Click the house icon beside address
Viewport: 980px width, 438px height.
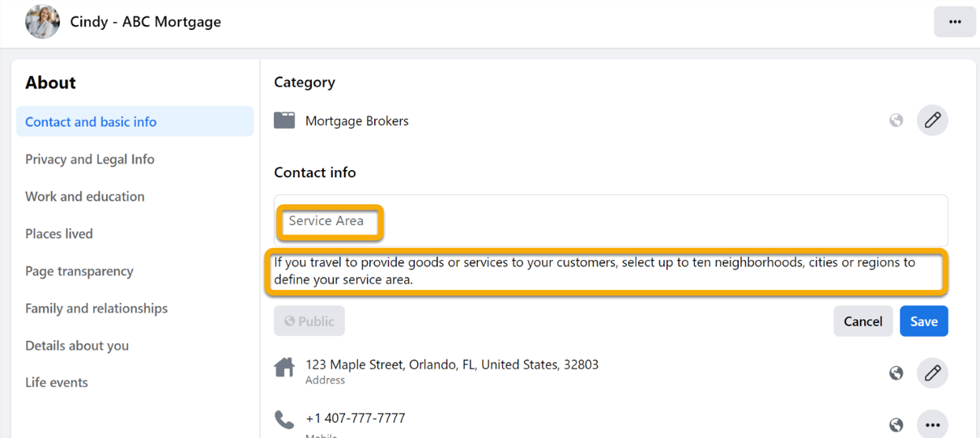[x=284, y=368]
